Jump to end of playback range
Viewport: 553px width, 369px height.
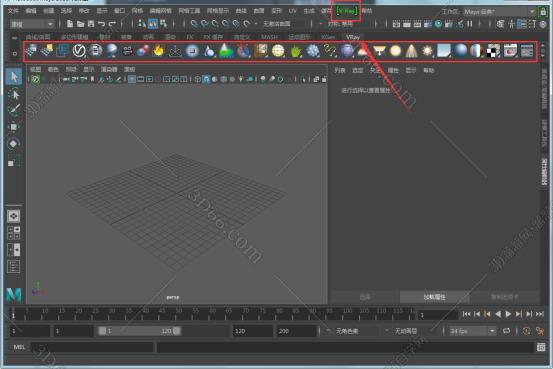pos(540,314)
